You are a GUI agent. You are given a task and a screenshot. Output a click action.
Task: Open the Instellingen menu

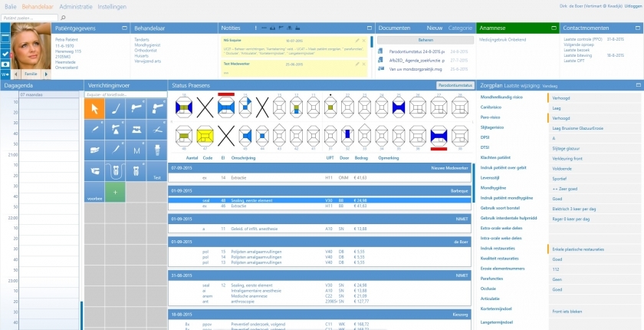click(113, 5)
